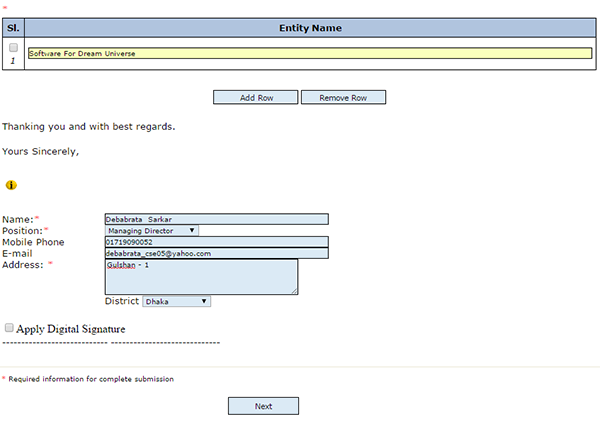
Task: Select the Mobile Phone input field
Action: click(x=216, y=242)
